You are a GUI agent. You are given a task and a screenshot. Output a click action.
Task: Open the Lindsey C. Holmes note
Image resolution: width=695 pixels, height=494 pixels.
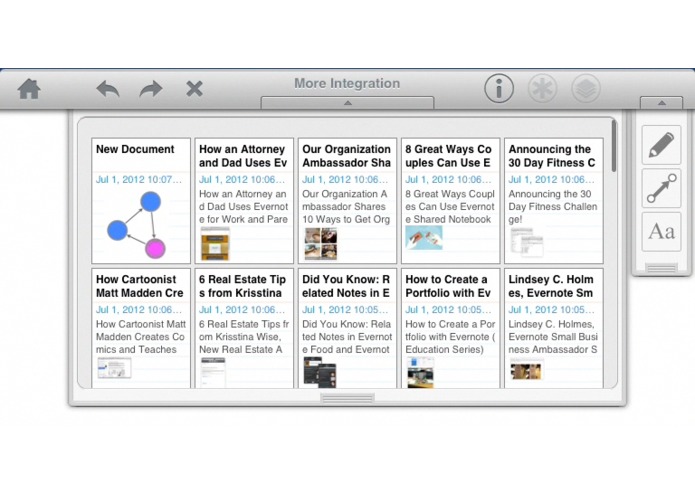pos(554,328)
